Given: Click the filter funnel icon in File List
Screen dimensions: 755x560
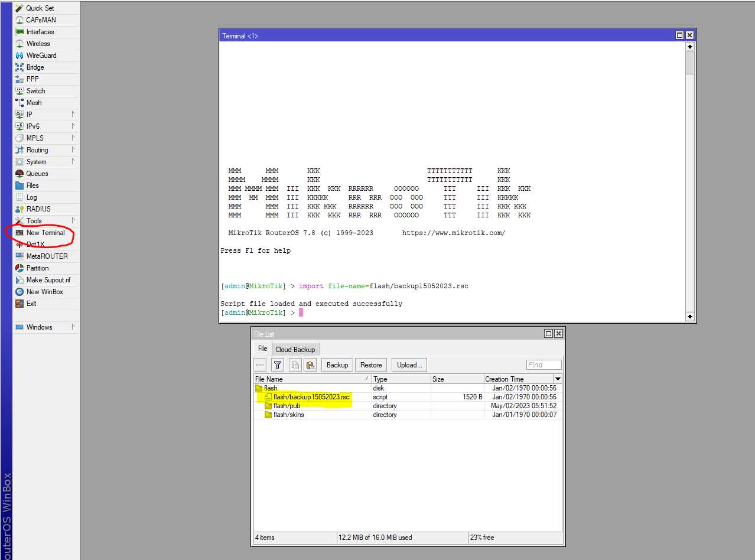Looking at the screenshot, I should click(x=278, y=365).
